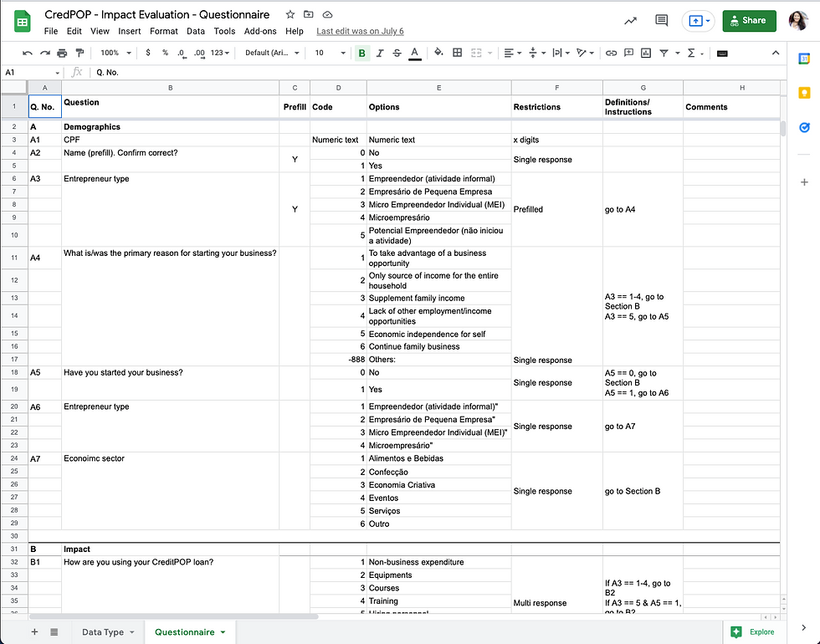Open the Insert menu
The image size is (820, 644).
(x=129, y=32)
